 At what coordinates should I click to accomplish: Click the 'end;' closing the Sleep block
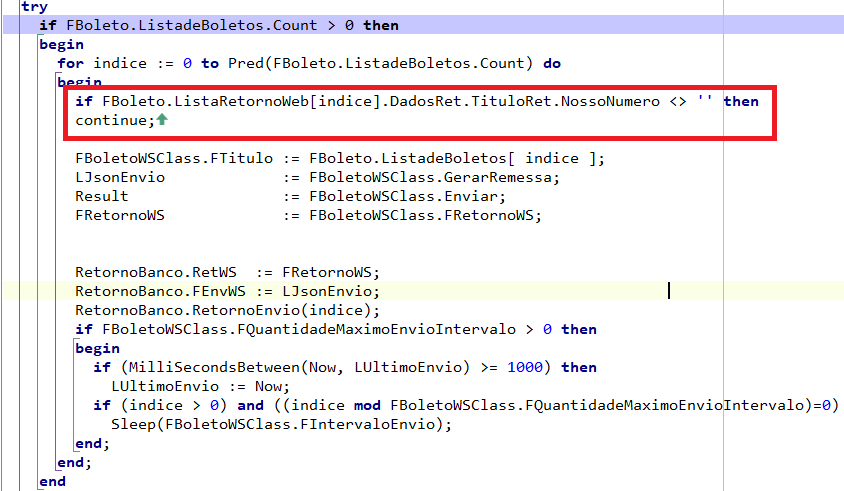pos(92,444)
